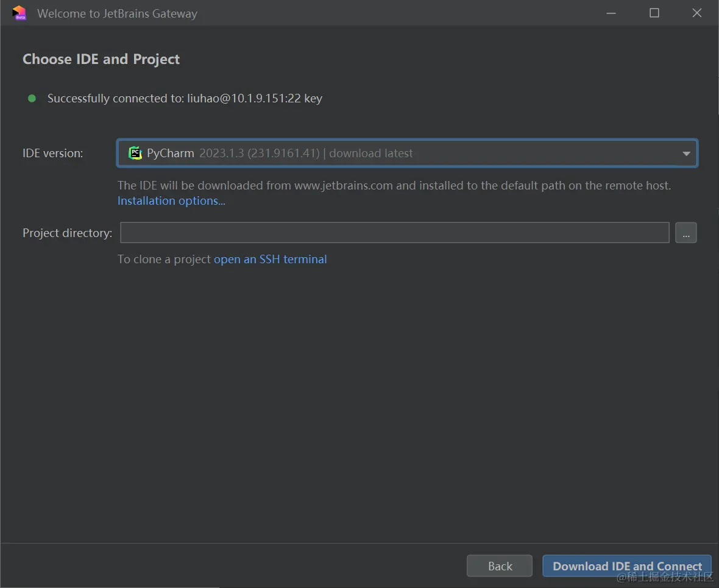The width and height of the screenshot is (719, 588).
Task: Open an SSH terminal link
Action: pyautogui.click(x=270, y=260)
